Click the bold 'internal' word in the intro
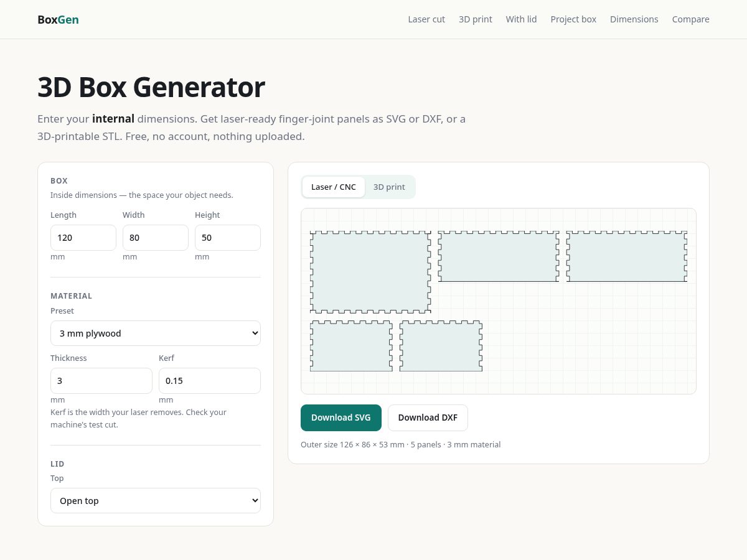The width and height of the screenshot is (747, 560). tap(113, 118)
